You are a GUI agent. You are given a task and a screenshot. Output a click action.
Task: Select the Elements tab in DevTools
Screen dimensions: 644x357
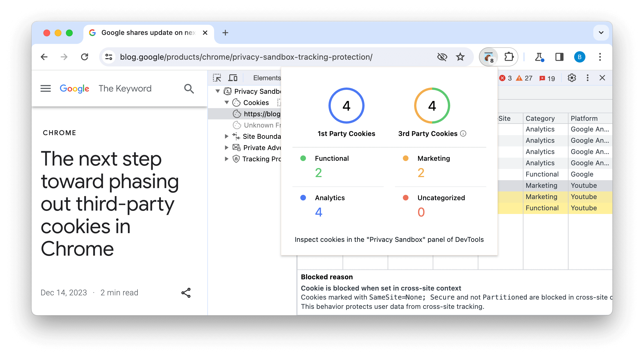267,77
